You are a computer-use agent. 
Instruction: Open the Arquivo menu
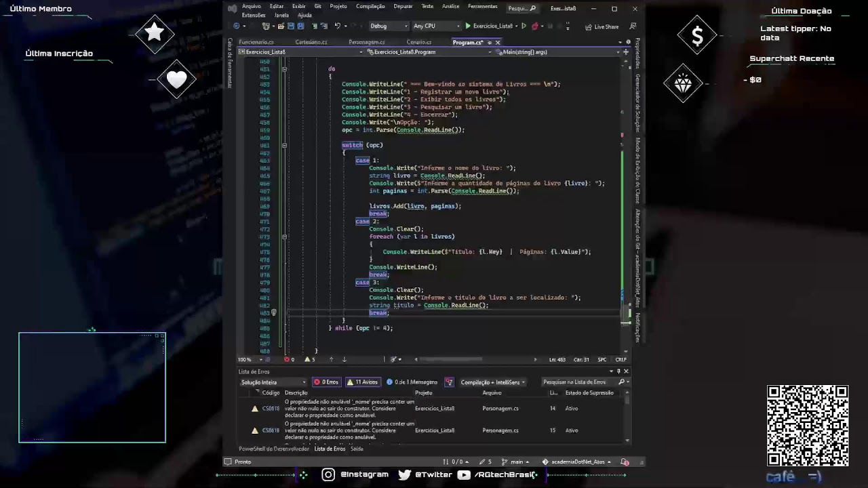click(252, 6)
